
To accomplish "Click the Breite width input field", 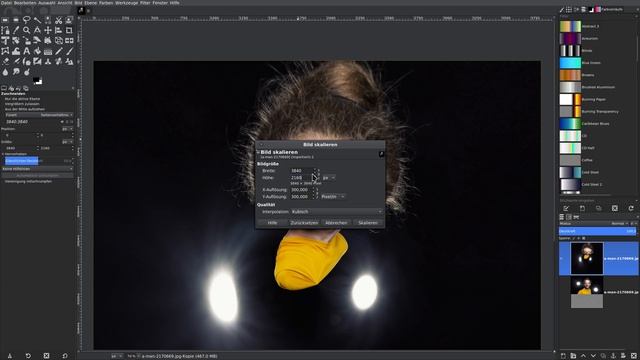I will pos(302,171).
